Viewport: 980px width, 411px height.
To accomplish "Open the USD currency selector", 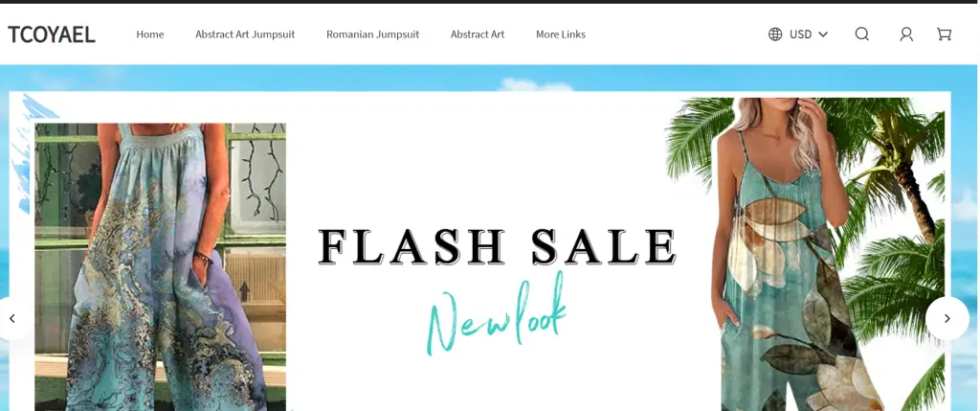I will 798,34.
